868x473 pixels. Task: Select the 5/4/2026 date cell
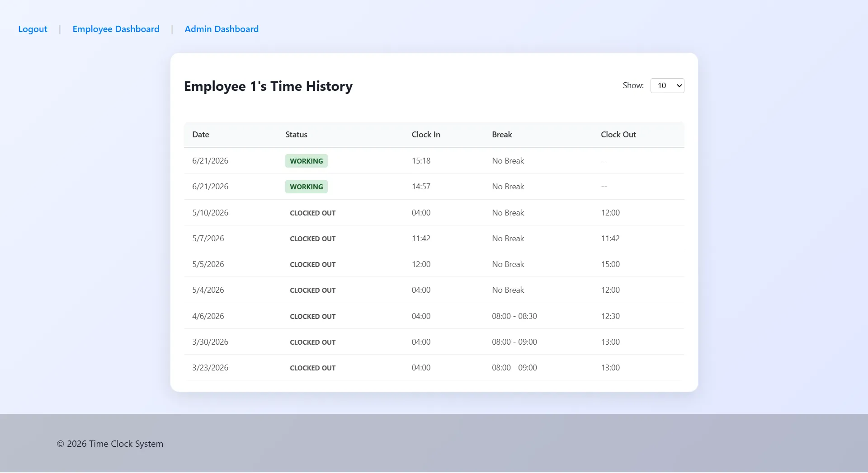coord(208,290)
